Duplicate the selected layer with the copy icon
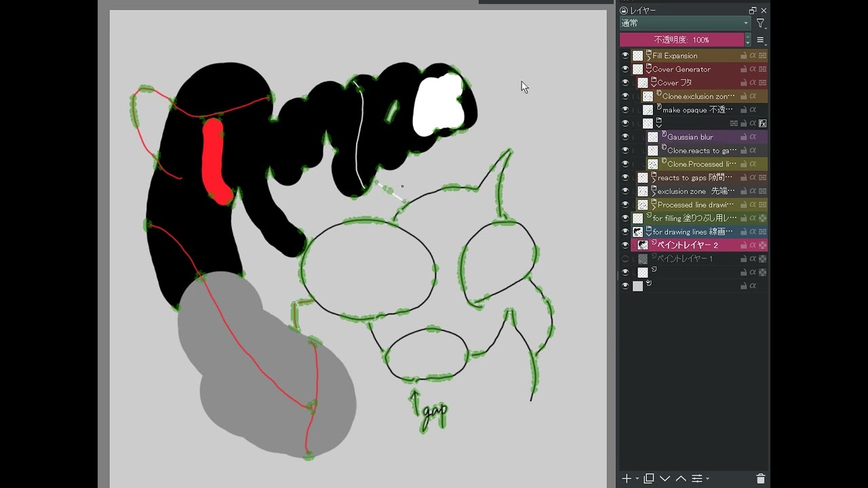Viewport: 868px width, 488px height. 649,479
